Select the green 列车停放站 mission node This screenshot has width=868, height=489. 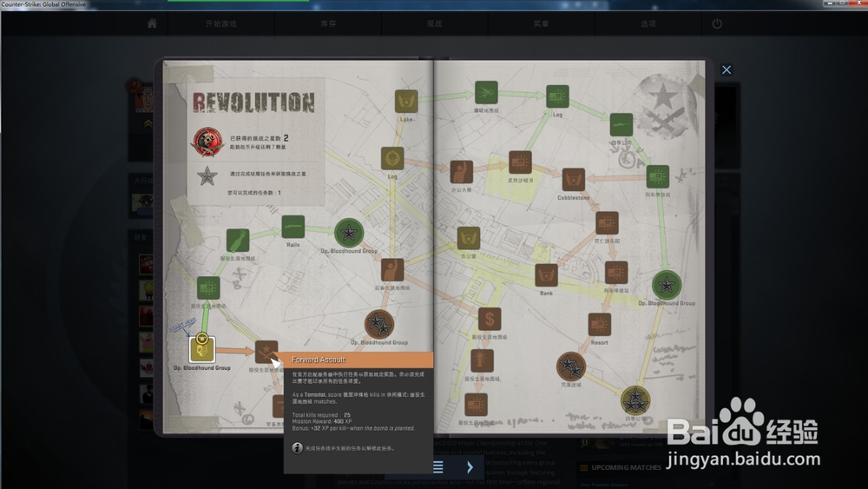tap(658, 177)
